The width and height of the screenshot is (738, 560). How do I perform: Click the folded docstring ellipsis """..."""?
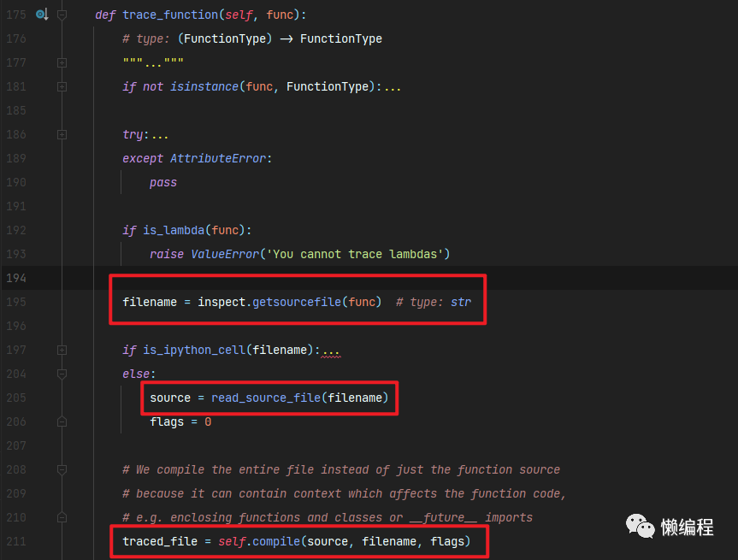coord(153,62)
